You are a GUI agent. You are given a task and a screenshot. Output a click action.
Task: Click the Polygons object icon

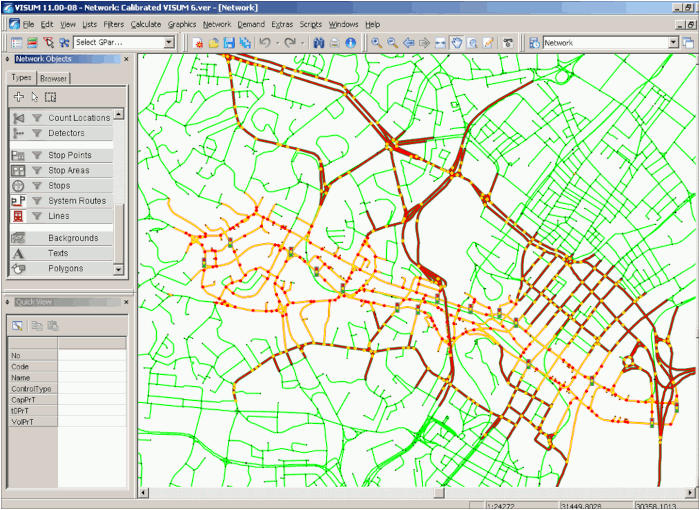(x=18, y=268)
